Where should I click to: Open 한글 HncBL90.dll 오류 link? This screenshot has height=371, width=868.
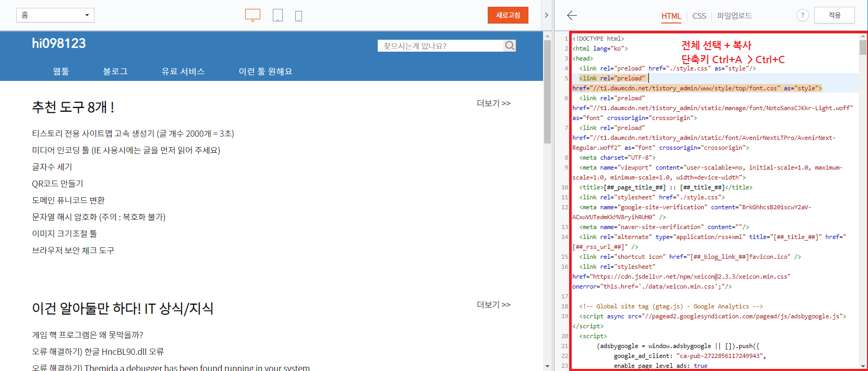click(x=98, y=352)
